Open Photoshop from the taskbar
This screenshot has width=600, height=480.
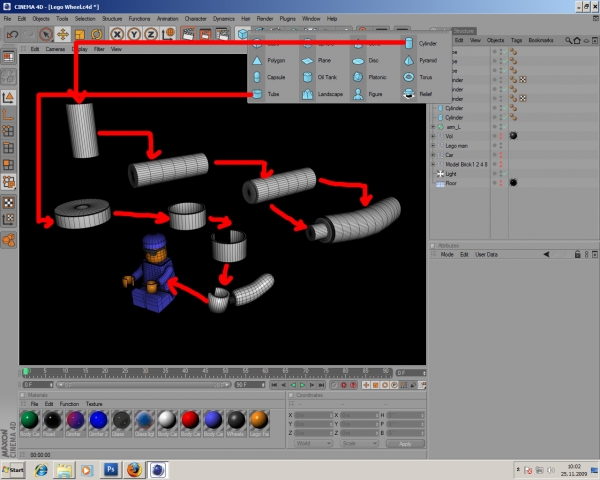point(111,470)
